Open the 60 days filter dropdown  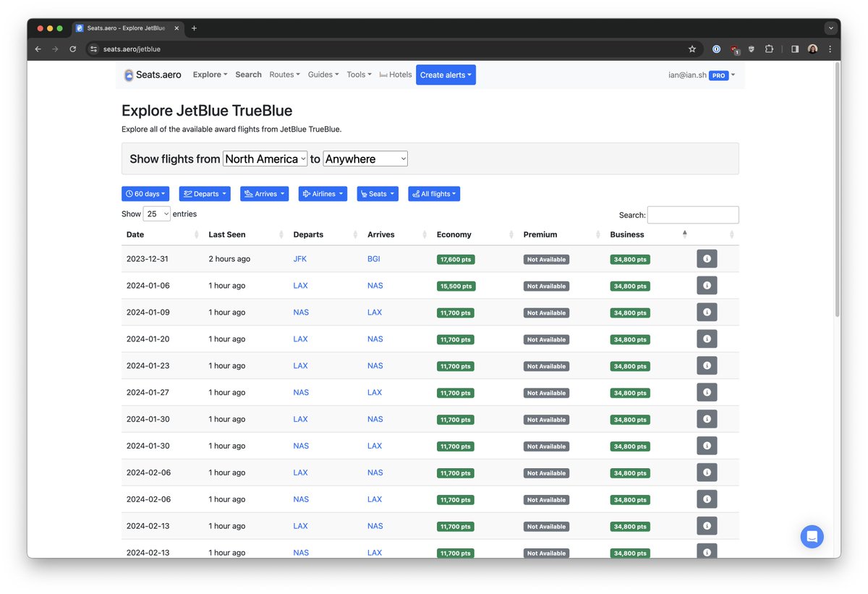coord(145,194)
